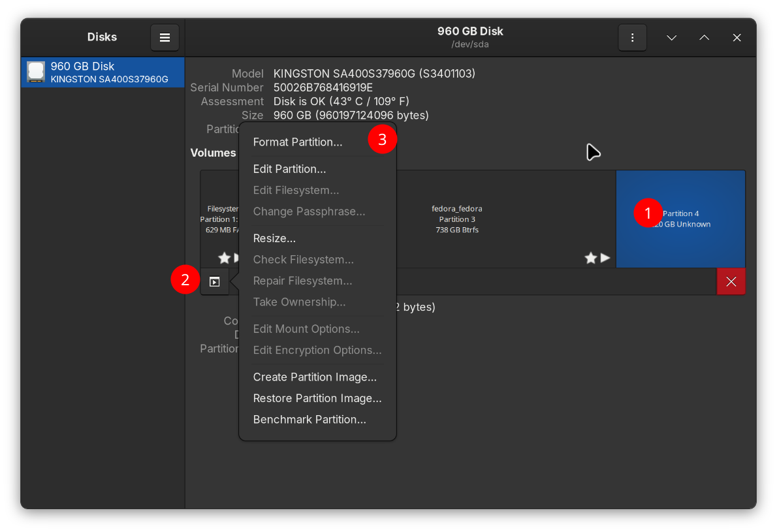Screen dimensions: 777x532
Task: Select Edit Partition menu entry
Action: (x=289, y=169)
